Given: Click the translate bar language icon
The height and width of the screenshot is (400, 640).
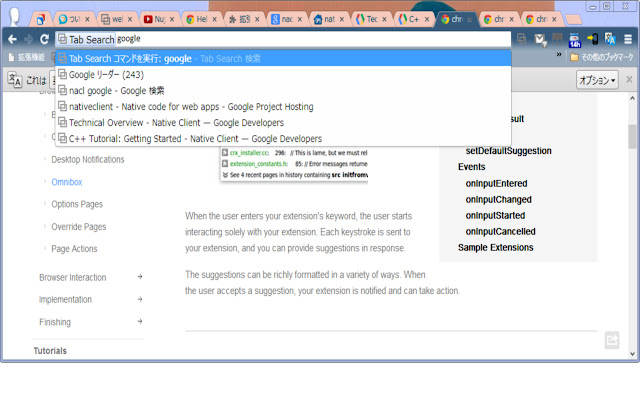Looking at the screenshot, I should (15, 80).
